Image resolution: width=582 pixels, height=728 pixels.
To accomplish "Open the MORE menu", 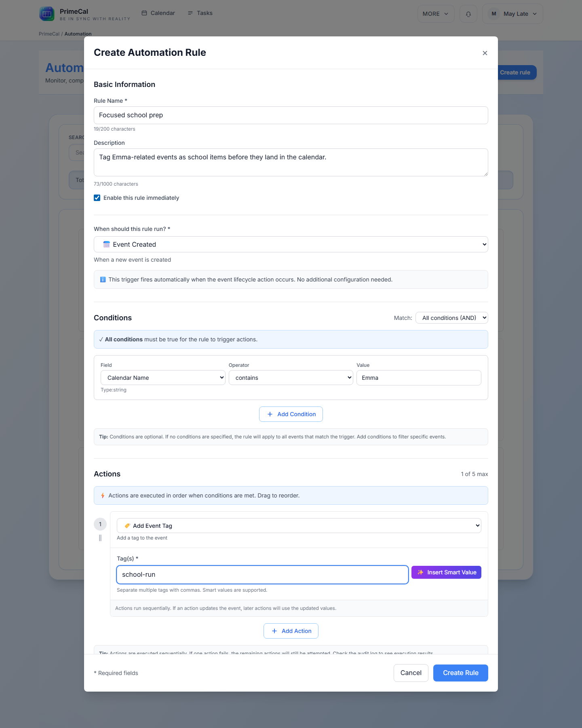I will [x=436, y=13].
